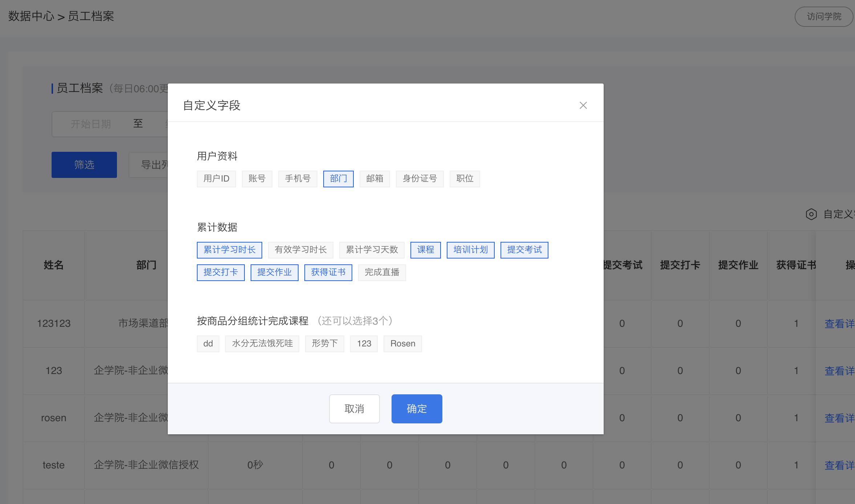The height and width of the screenshot is (504, 855).
Task: Choose the Rosen product group tag
Action: click(402, 344)
